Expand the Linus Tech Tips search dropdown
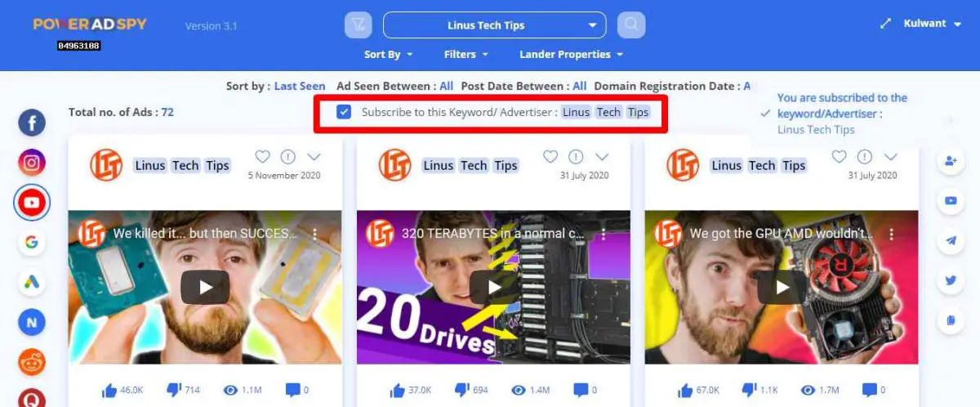This screenshot has height=407, width=980. (x=495, y=25)
